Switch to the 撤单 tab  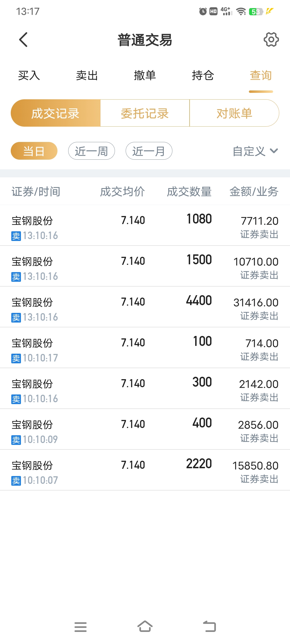[145, 75]
